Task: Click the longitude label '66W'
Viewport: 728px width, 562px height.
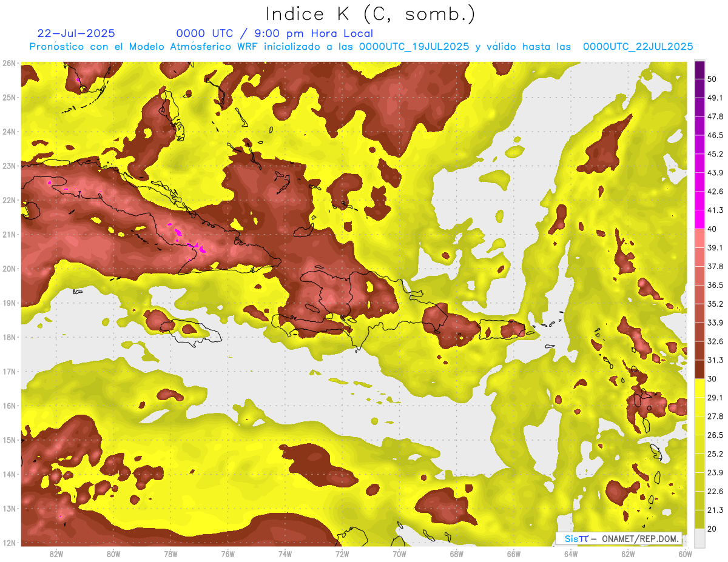Action: (514, 554)
